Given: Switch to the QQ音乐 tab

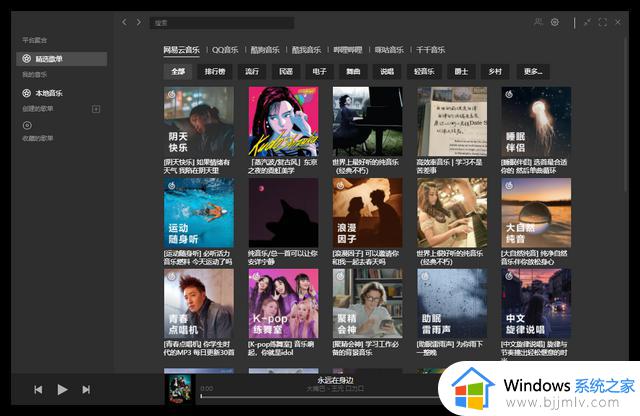Looking at the screenshot, I should 225,50.
